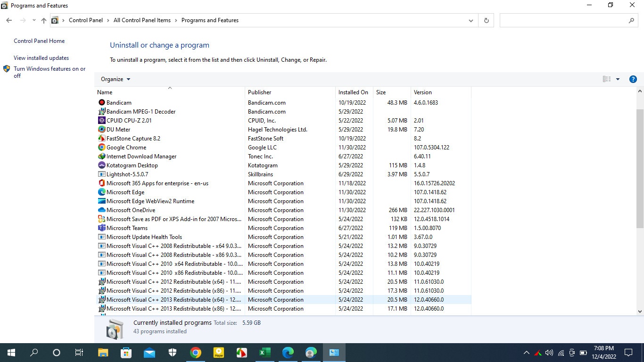Open the Organize dropdown menu
644x362 pixels.
tap(116, 79)
